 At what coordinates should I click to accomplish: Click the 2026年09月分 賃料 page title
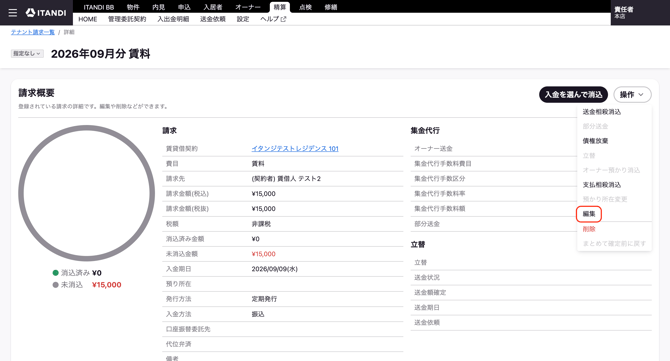pyautogui.click(x=100, y=54)
